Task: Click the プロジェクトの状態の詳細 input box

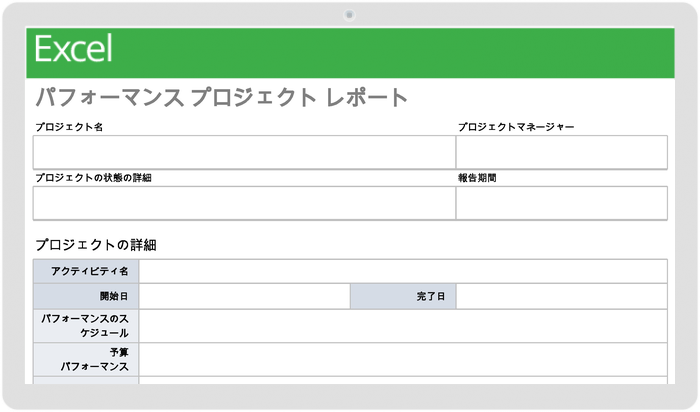Action: pos(244,203)
